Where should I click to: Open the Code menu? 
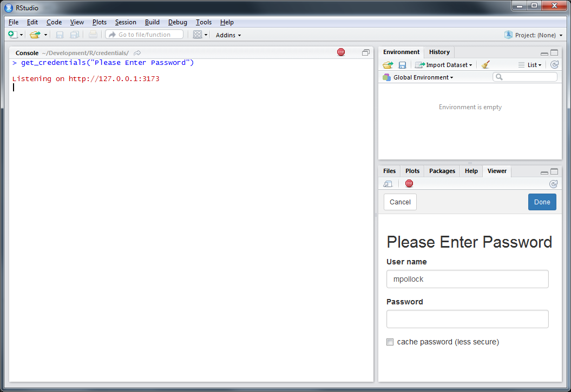54,22
